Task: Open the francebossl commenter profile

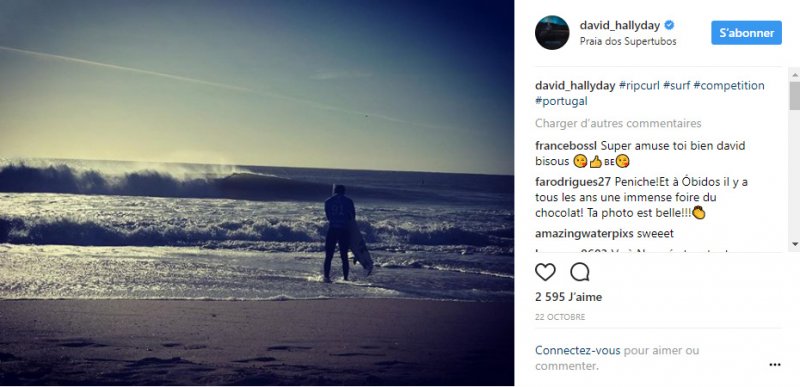Action: (x=566, y=146)
